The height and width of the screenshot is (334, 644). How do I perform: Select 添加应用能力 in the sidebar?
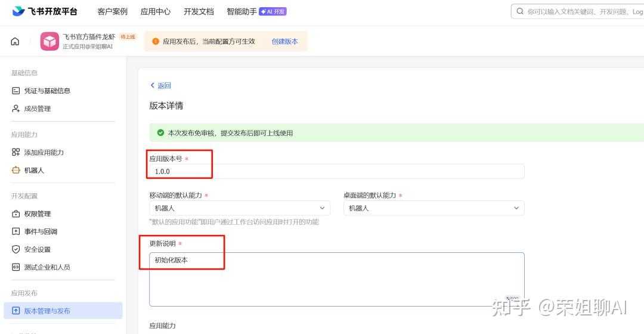pos(44,152)
